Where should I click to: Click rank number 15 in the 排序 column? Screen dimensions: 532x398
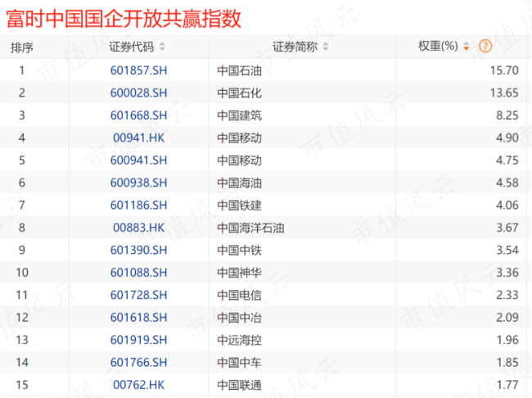22,385
